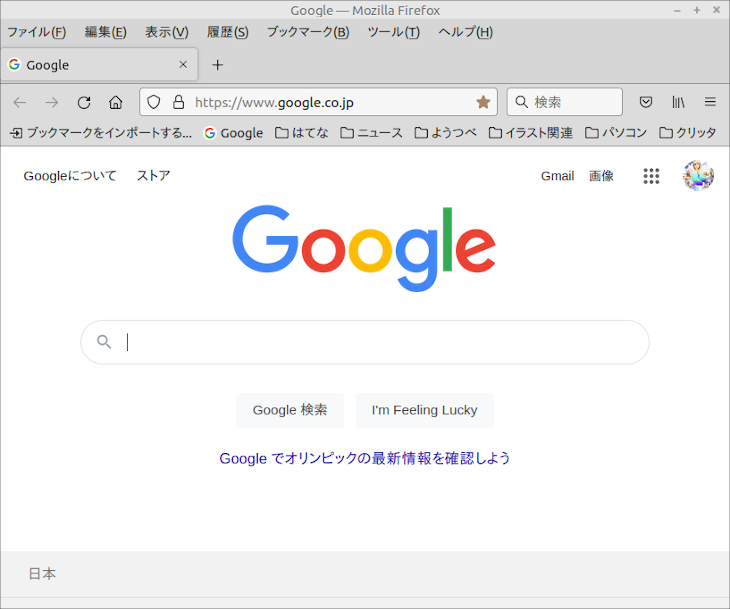The height and width of the screenshot is (609, 730).
Task: Open the 編集(E) menu
Action: click(x=105, y=32)
